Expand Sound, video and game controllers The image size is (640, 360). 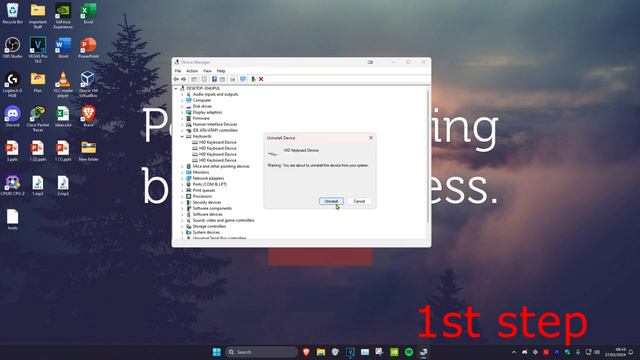tap(182, 220)
